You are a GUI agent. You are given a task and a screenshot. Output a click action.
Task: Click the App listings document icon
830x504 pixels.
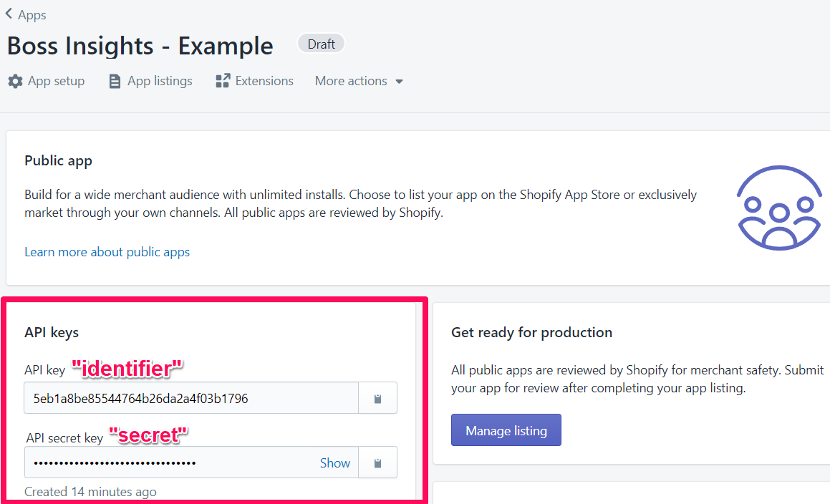tap(115, 81)
